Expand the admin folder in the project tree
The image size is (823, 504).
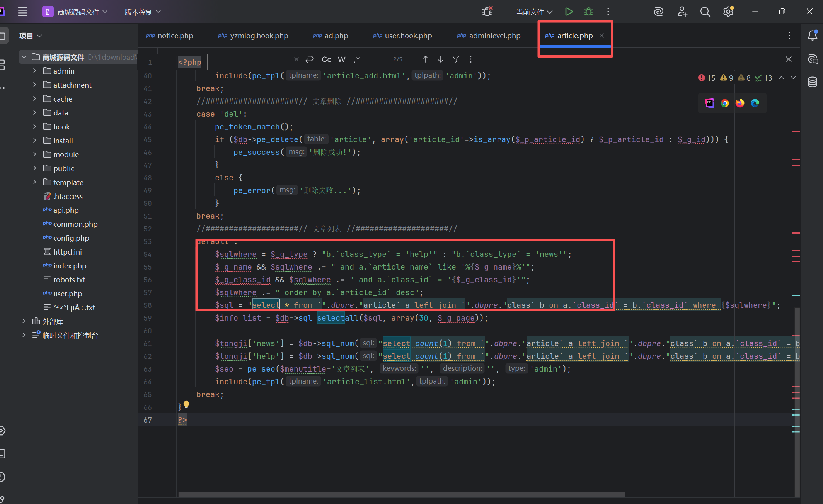35,71
